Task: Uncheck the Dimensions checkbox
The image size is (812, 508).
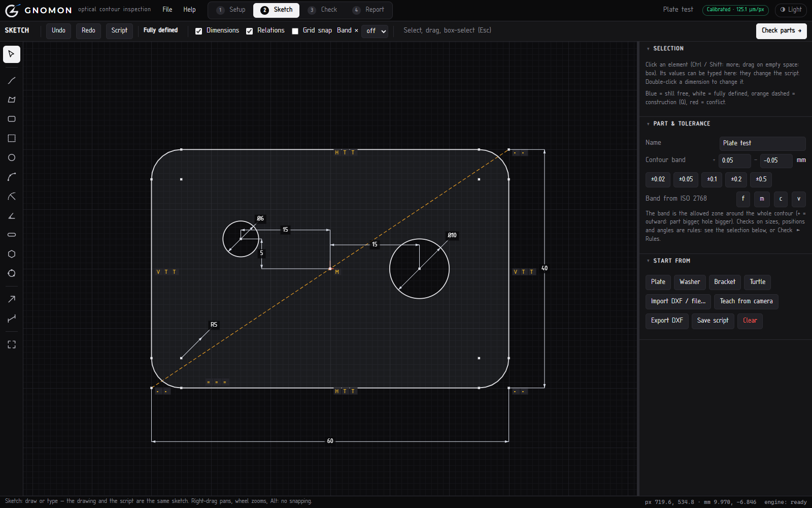Action: 198,31
